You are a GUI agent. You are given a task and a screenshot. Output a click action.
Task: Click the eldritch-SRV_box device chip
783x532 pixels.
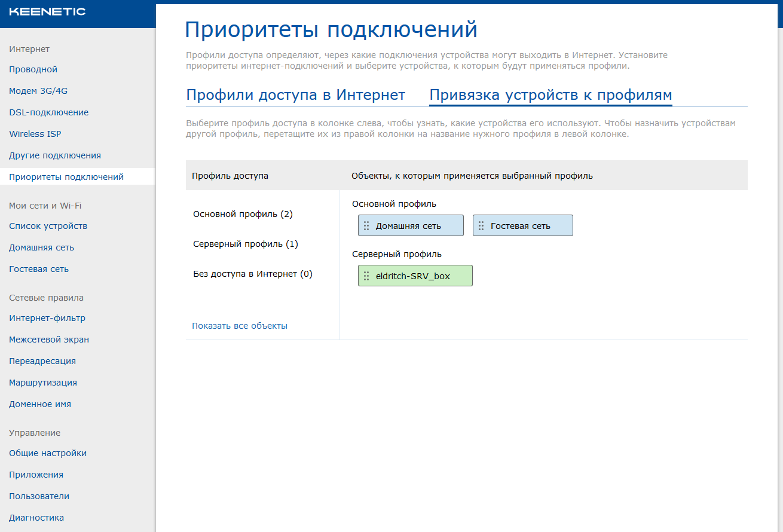tap(415, 276)
